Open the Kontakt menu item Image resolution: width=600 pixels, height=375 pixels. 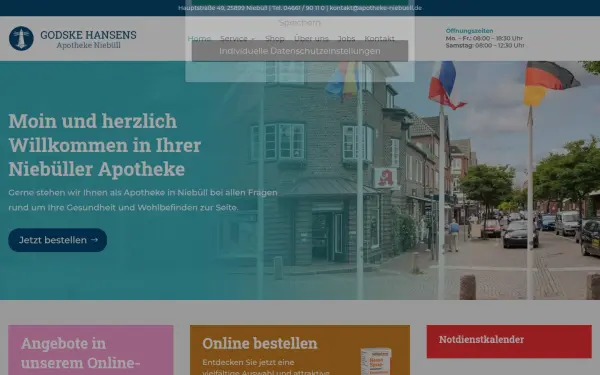pyautogui.click(x=379, y=39)
